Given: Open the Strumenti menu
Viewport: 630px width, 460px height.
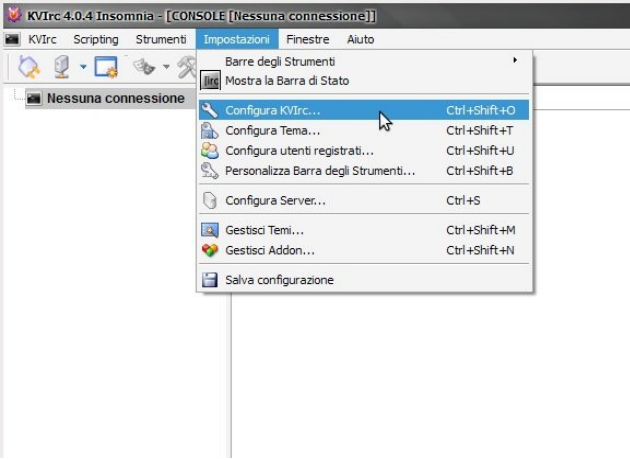Looking at the screenshot, I should point(161,39).
